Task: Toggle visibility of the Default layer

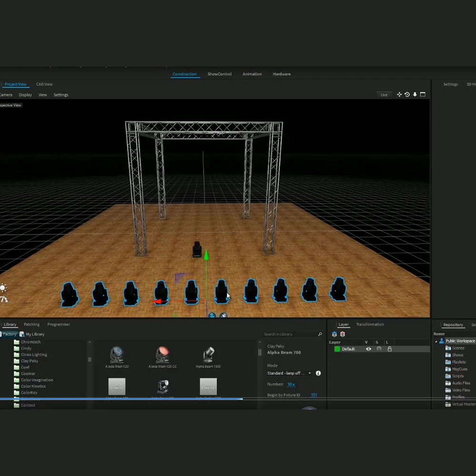Action: click(x=368, y=349)
